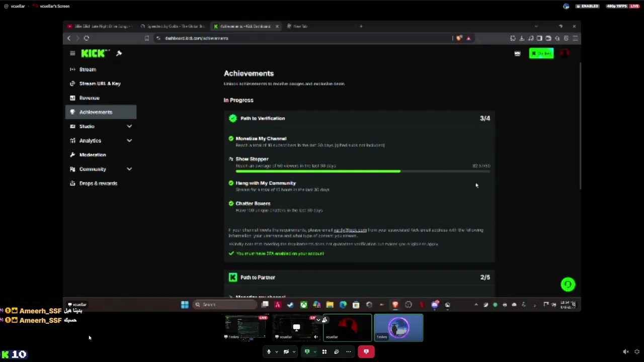
Task: Open File Explorer from the taskbar
Action: coord(330,305)
